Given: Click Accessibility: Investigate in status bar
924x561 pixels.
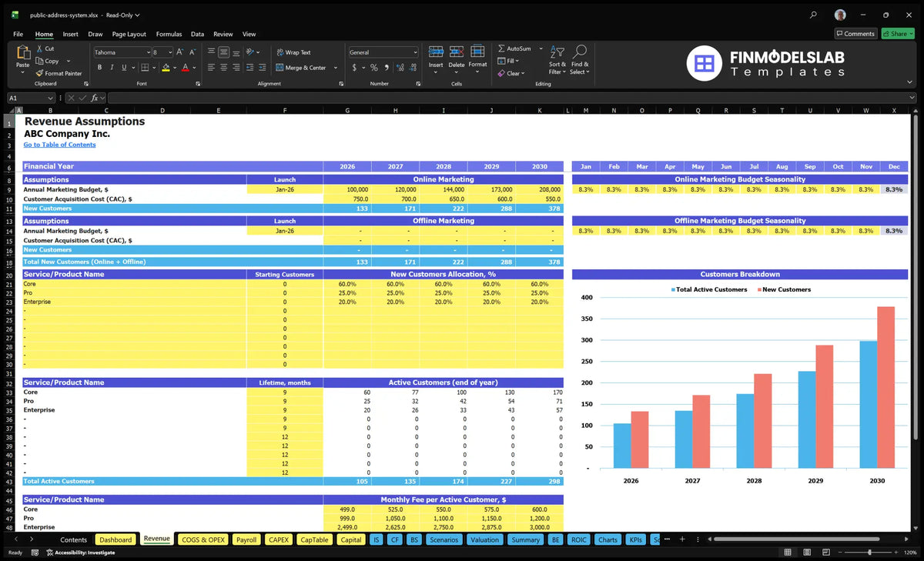Looking at the screenshot, I should pyautogui.click(x=80, y=553).
